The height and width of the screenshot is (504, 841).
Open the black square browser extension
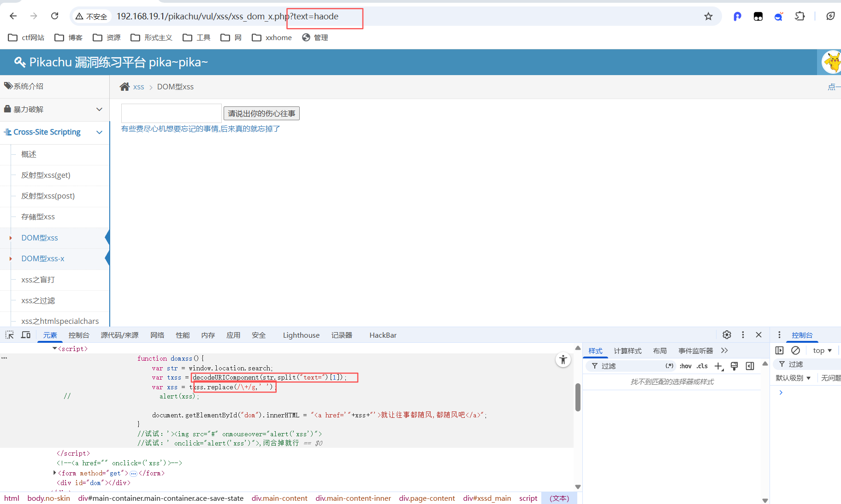758,17
